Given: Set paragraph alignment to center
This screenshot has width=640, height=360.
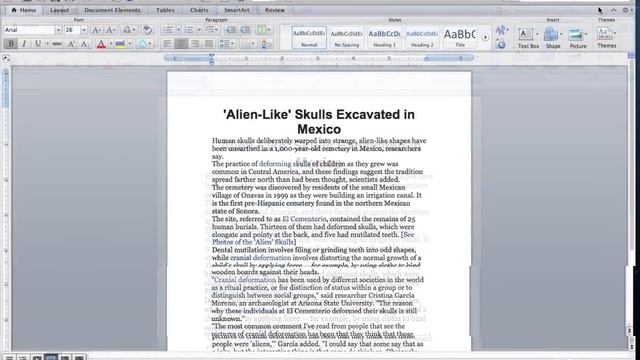Looking at the screenshot, I should (181, 44).
